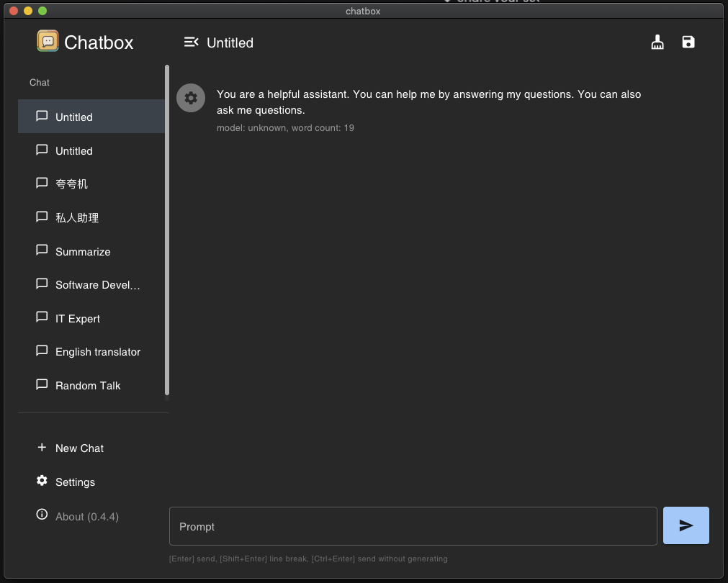Click the Chatbox title text
728x583 pixels.
[99, 42]
